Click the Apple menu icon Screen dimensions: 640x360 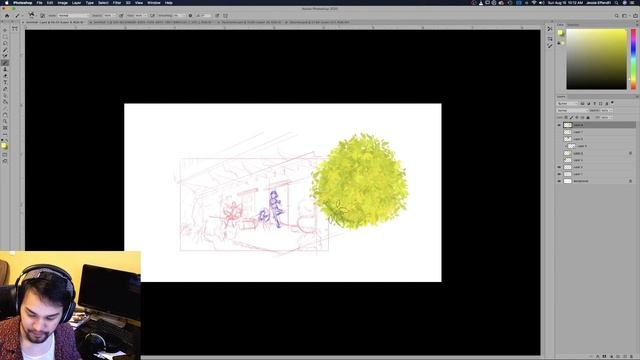7,2
